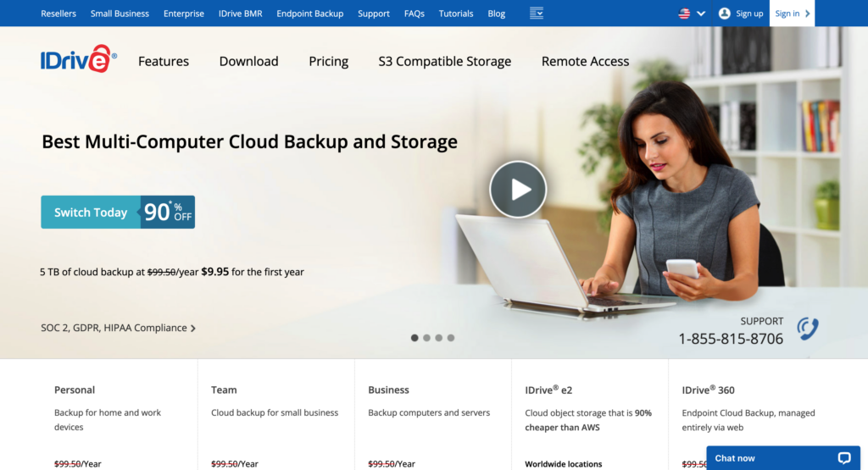
Task: Select the fourth carousel dot
Action: [451, 338]
